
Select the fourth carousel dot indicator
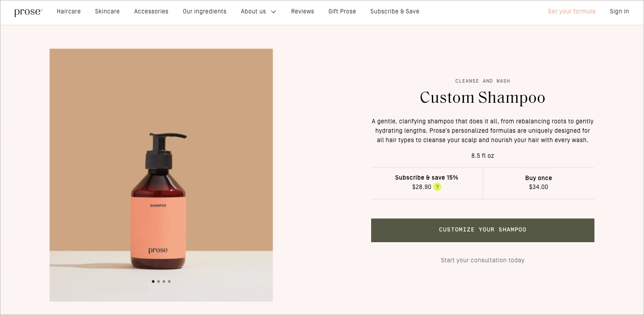(x=169, y=281)
